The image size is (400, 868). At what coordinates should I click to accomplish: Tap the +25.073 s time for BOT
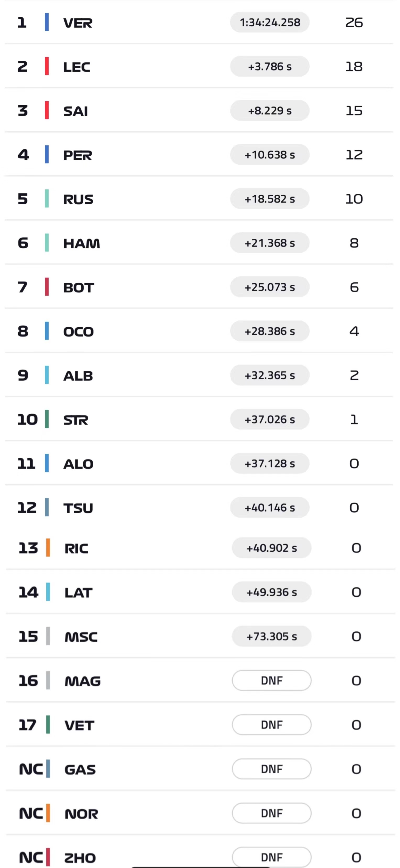pos(270,287)
